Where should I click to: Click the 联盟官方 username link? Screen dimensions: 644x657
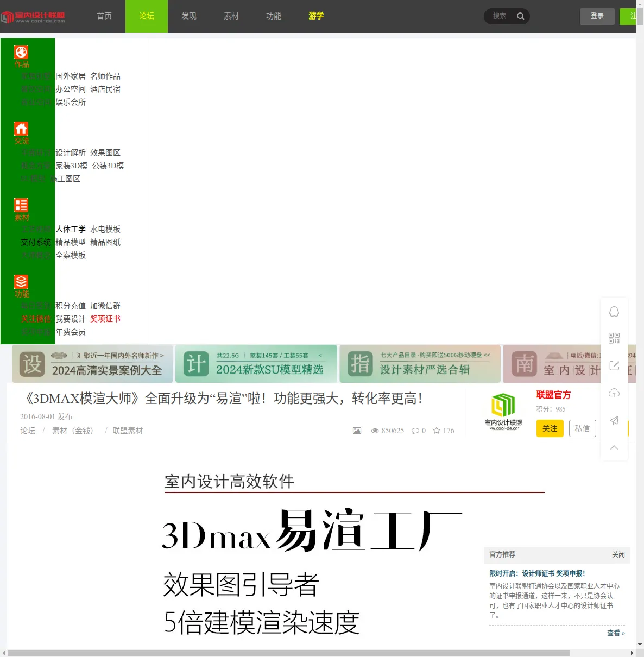[553, 395]
